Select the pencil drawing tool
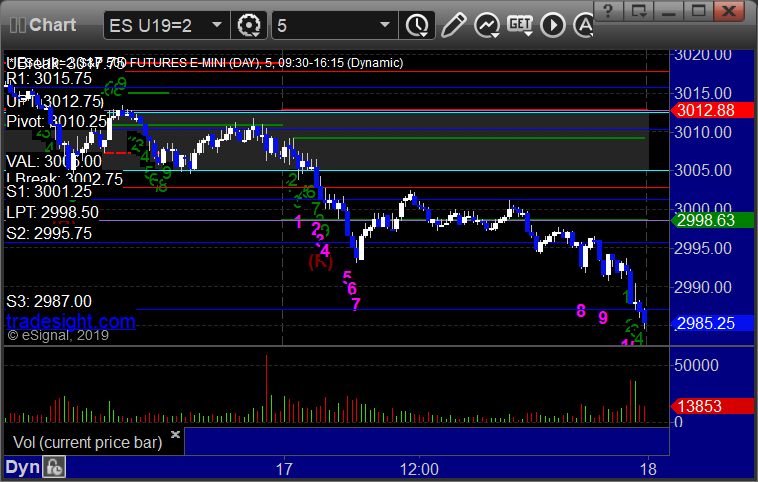758x482 pixels. (x=453, y=25)
